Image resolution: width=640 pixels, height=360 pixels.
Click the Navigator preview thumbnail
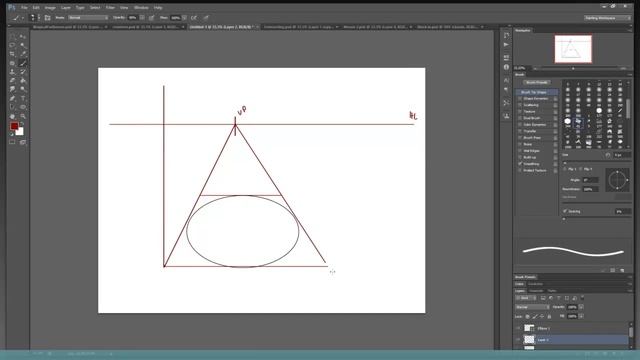click(573, 49)
